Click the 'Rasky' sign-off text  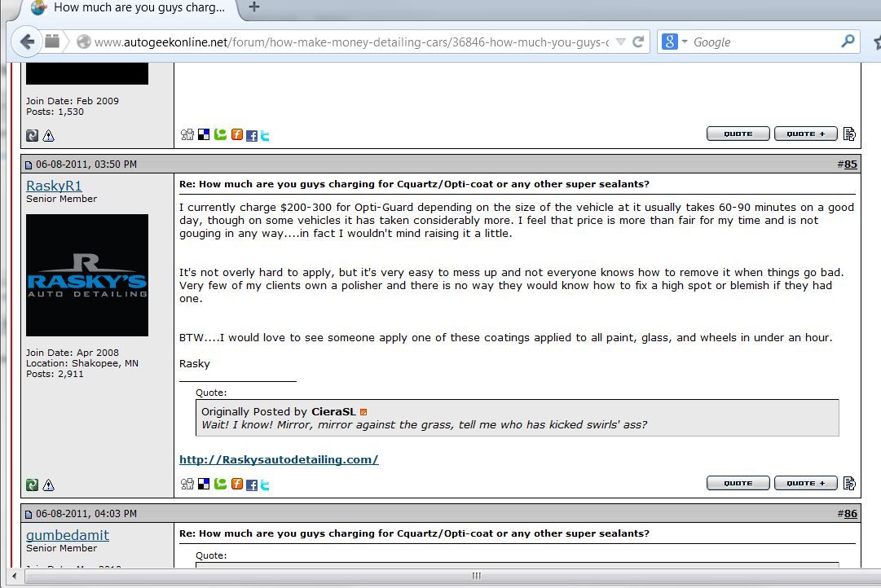pos(195,364)
